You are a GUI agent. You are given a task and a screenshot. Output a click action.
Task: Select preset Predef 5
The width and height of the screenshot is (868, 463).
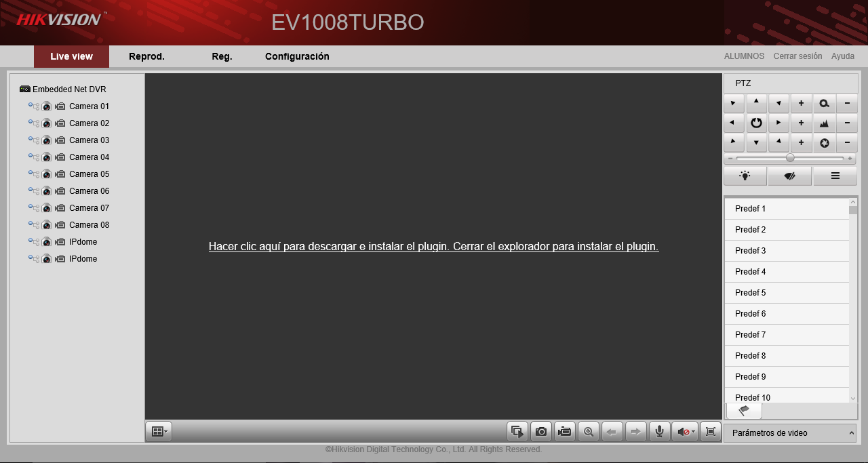pyautogui.click(x=787, y=293)
